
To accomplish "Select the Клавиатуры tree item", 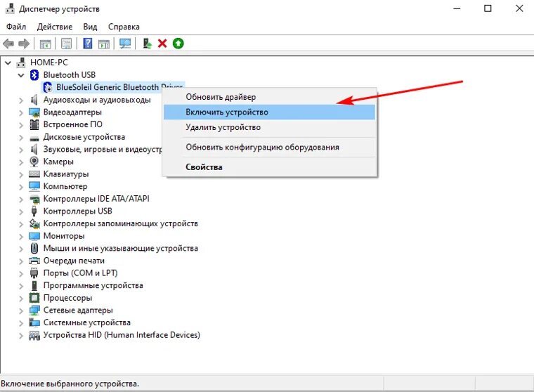I will coord(65,174).
